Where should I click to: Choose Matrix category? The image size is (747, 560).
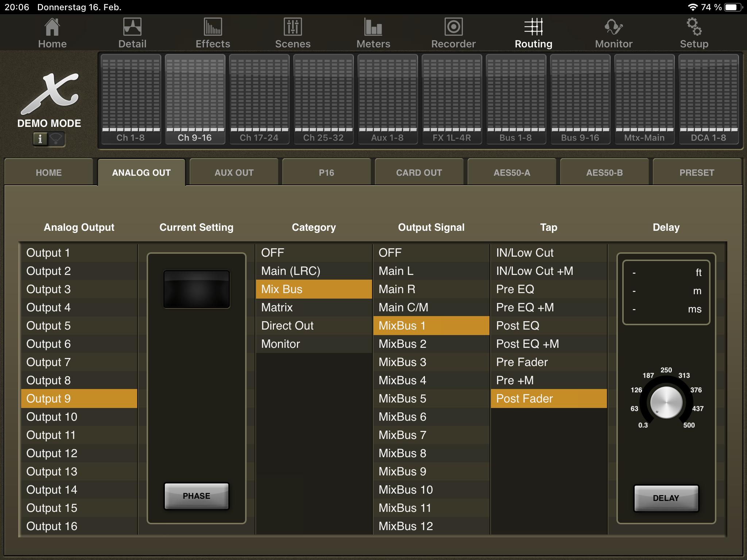277,307
